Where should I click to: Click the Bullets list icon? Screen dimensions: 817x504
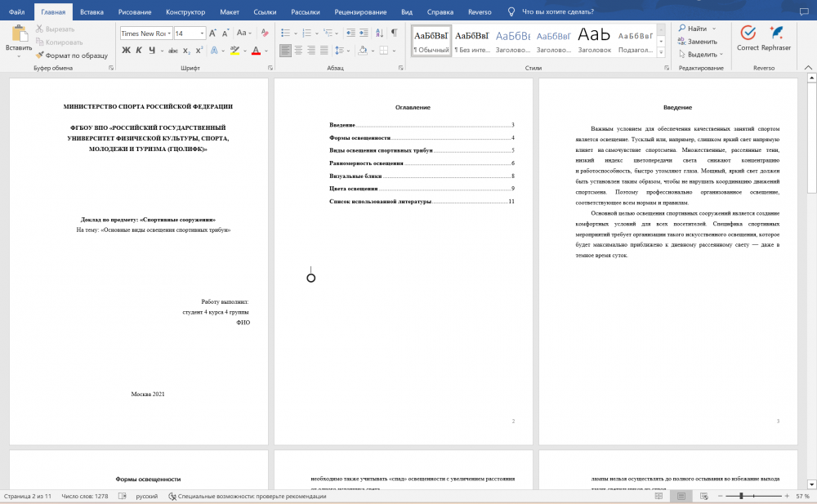[285, 33]
